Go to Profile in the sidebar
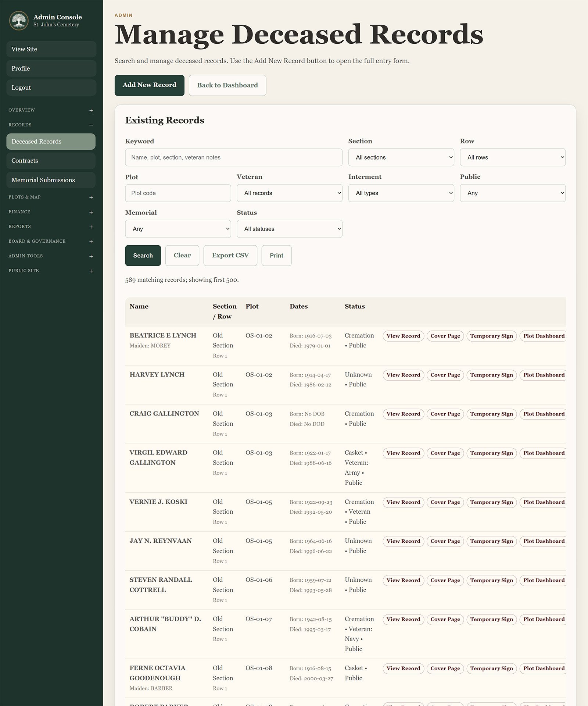Viewport: 588px width, 706px height. pos(51,68)
